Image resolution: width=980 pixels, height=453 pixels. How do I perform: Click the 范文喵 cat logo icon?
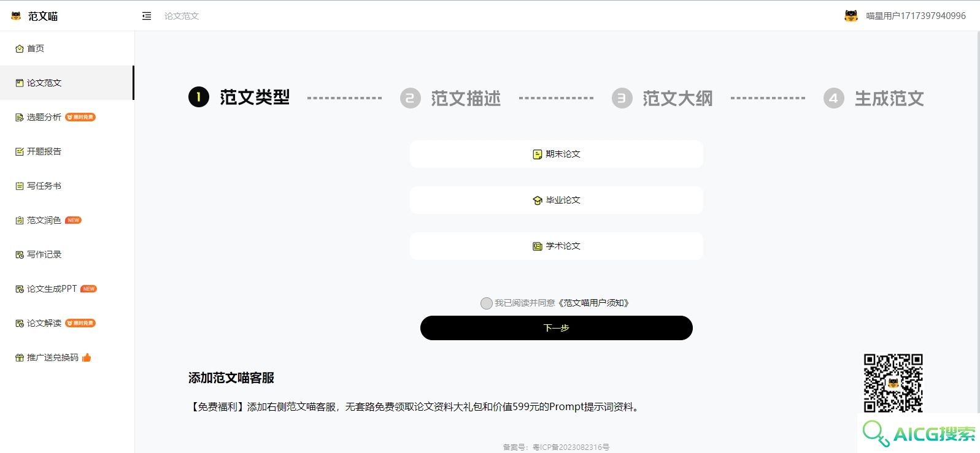click(16, 16)
